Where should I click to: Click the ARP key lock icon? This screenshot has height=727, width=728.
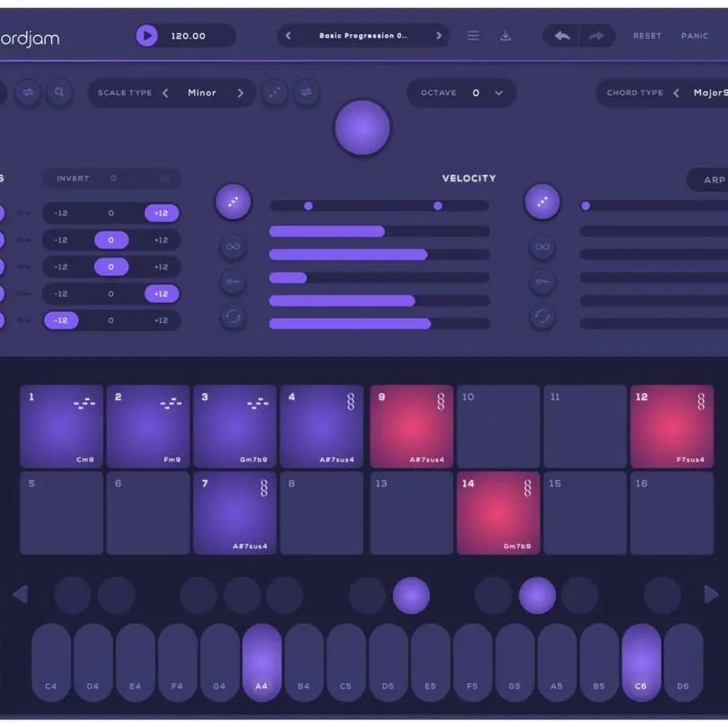click(542, 281)
